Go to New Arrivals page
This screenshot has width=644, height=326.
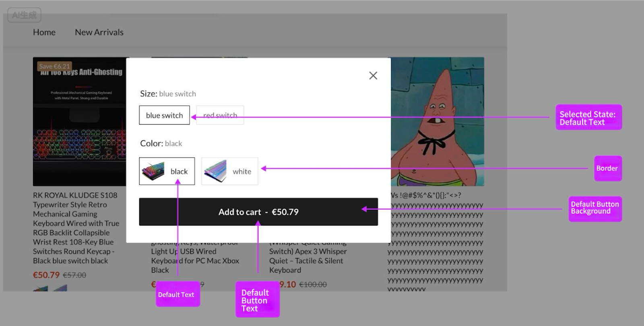click(x=99, y=32)
